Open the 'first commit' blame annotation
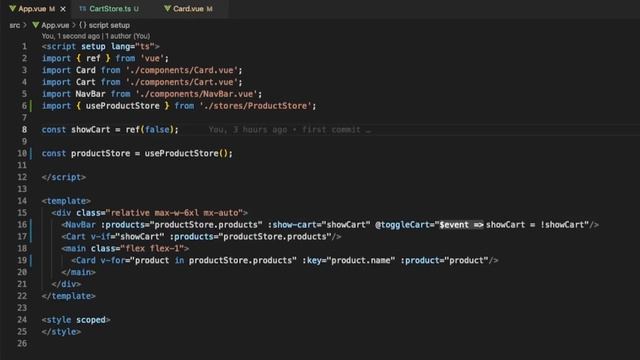 pyautogui.click(x=331, y=130)
